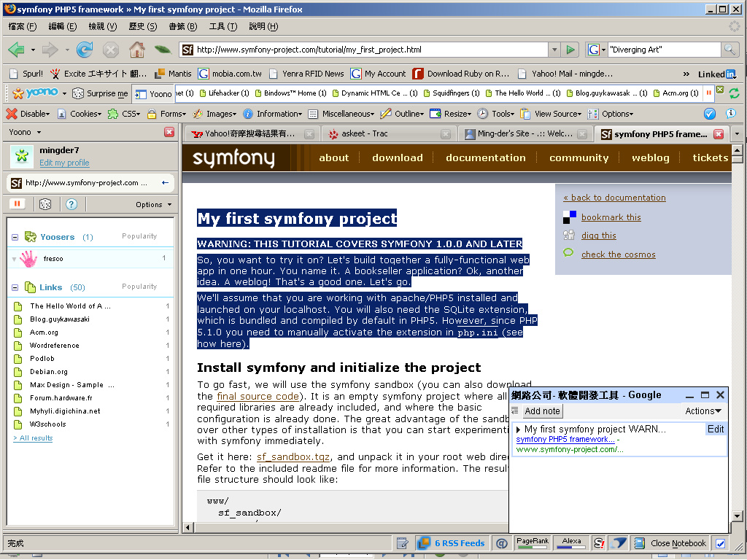Click the search magnifier icon
This screenshot has width=747, height=560.
pyautogui.click(x=729, y=50)
